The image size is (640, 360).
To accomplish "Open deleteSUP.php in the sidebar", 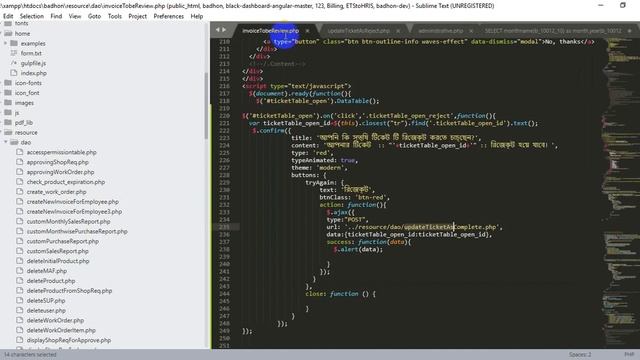I will point(46,300).
